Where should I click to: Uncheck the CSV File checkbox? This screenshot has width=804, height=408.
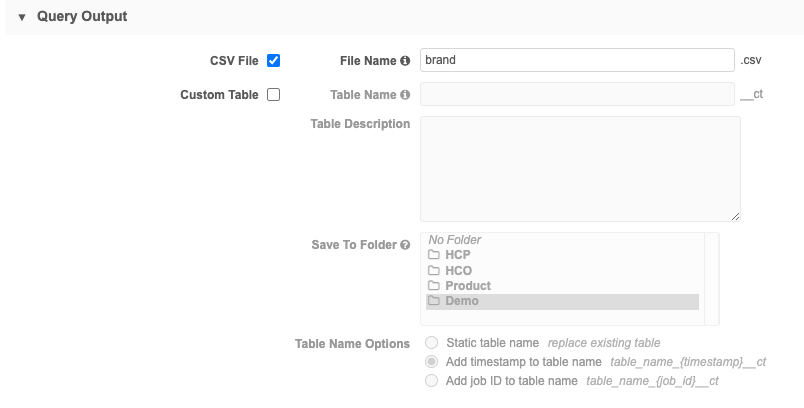point(274,60)
